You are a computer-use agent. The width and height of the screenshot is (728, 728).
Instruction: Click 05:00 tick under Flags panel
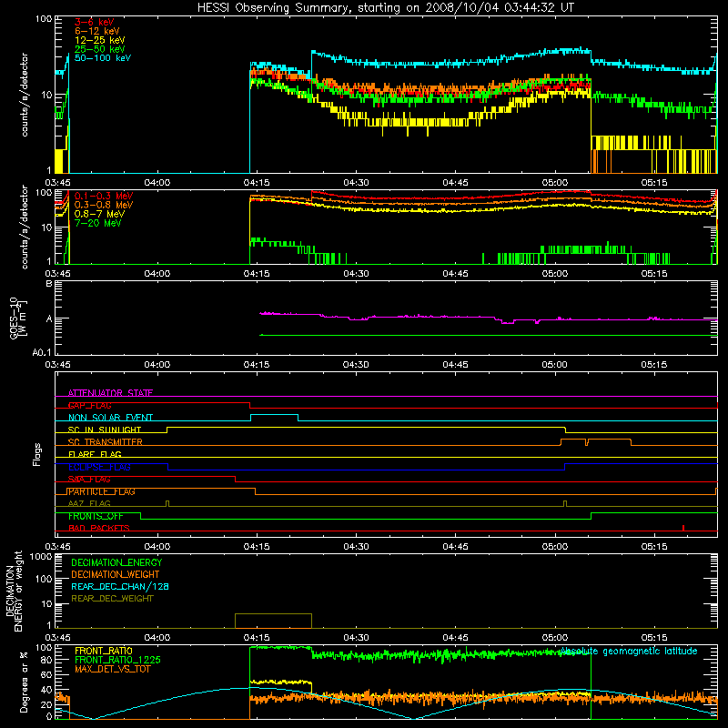coord(555,547)
